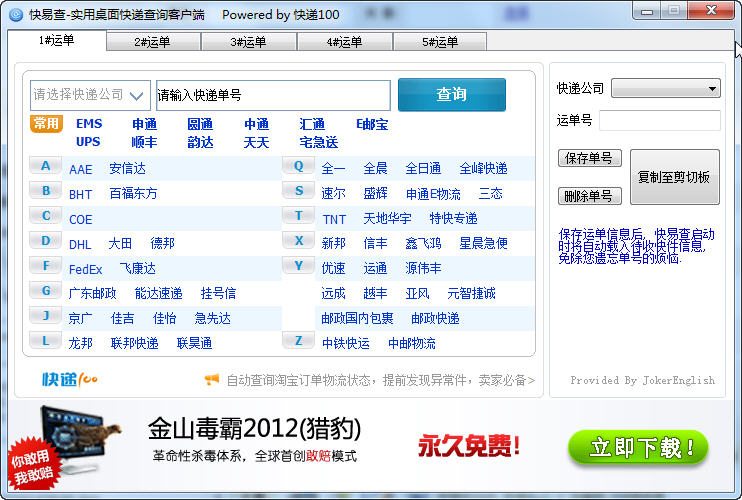This screenshot has height=500, width=742.
Task: Choose UPS courier link
Action: click(88, 142)
